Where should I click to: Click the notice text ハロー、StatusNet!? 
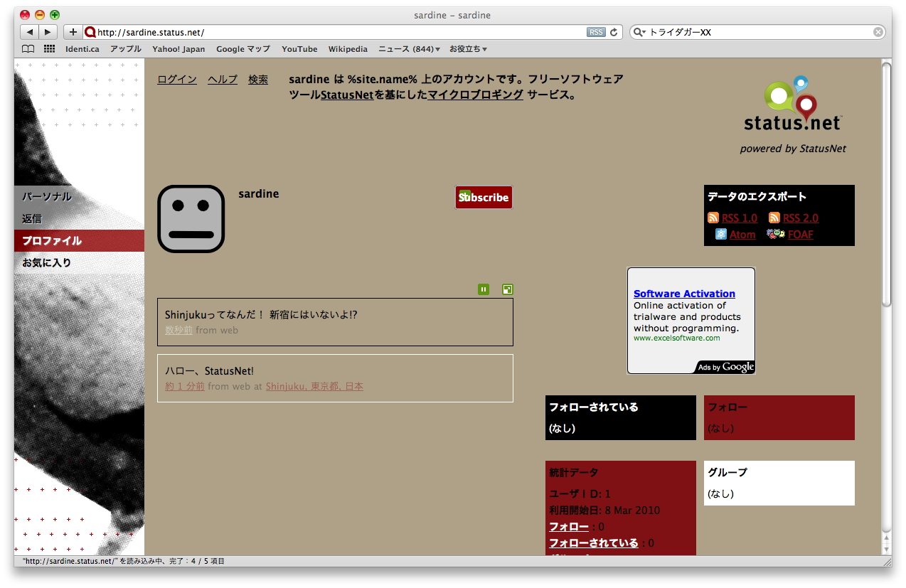[209, 370]
